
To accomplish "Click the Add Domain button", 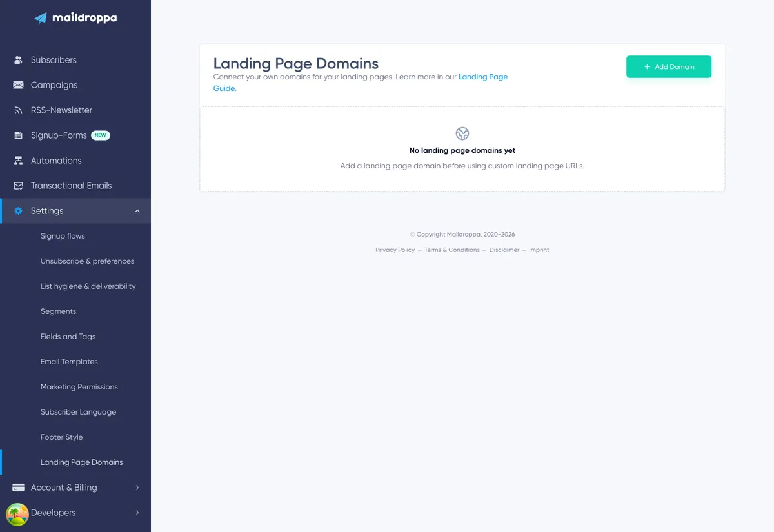I will 669,67.
